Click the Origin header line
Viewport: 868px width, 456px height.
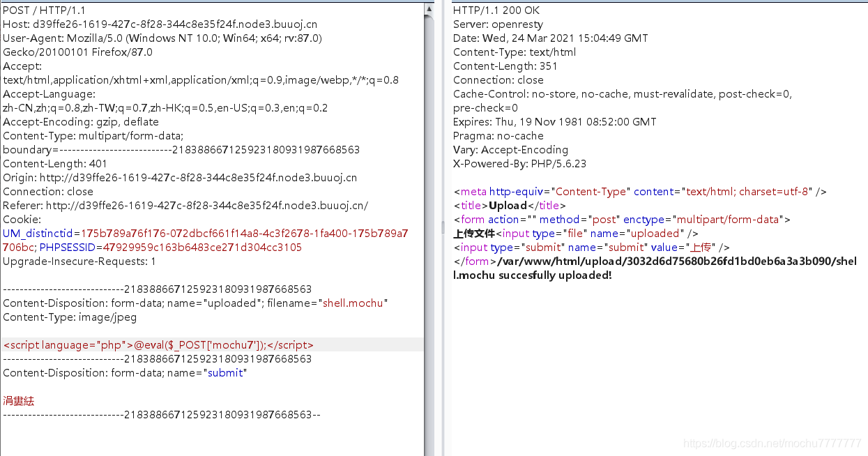point(180,177)
